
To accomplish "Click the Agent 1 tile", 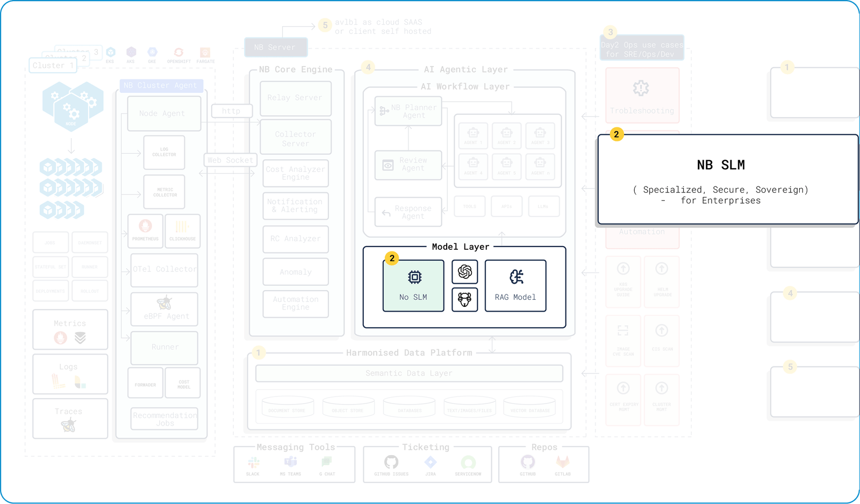I will [x=473, y=135].
